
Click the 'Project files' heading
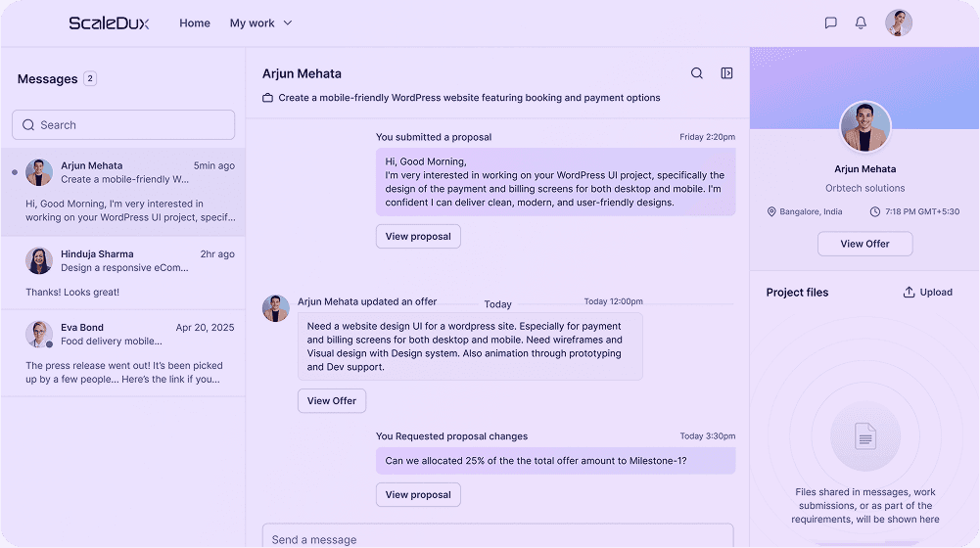pos(797,293)
